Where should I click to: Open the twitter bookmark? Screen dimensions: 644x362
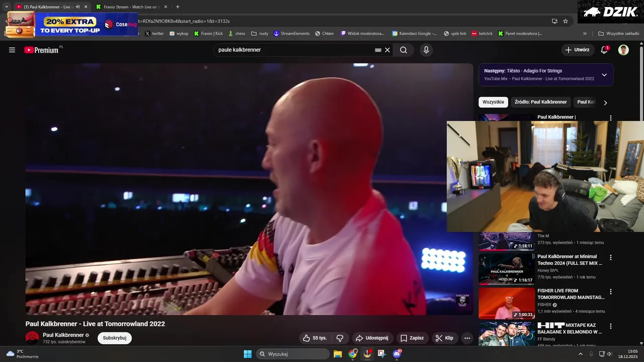coord(154,34)
